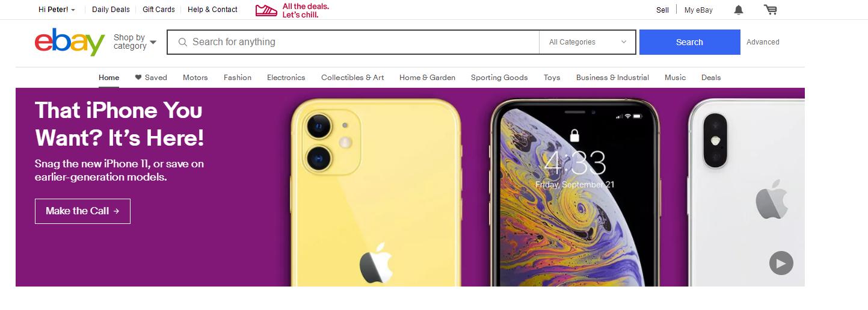Open the notifications bell icon
This screenshot has width=868, height=310.
(x=739, y=10)
